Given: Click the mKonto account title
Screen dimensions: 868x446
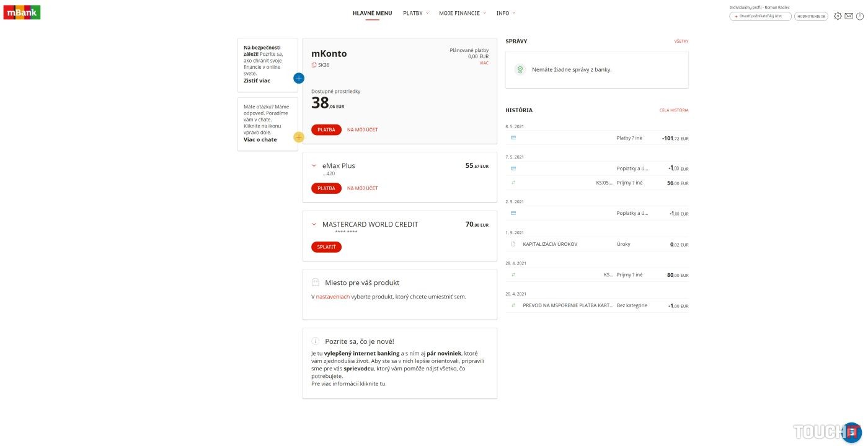Looking at the screenshot, I should [329, 53].
